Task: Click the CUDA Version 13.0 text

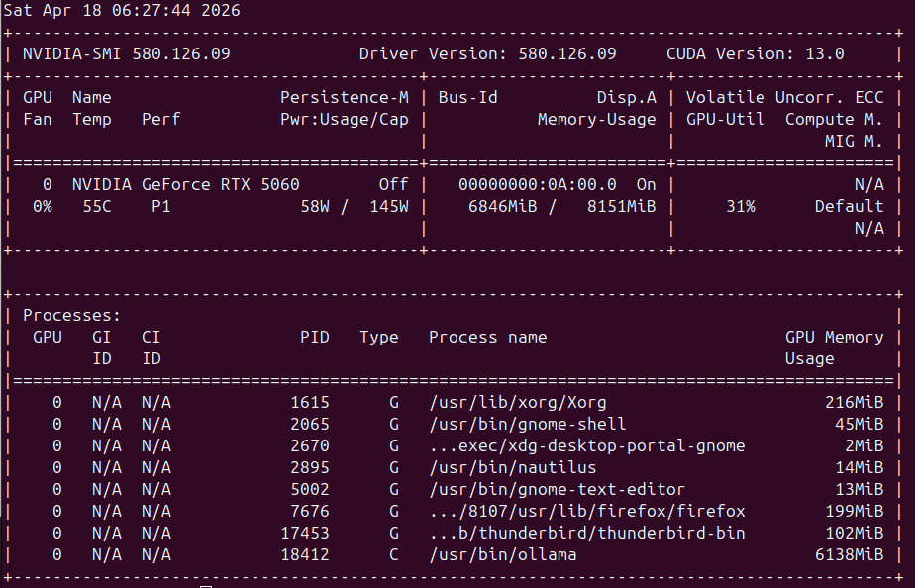Action: click(755, 53)
